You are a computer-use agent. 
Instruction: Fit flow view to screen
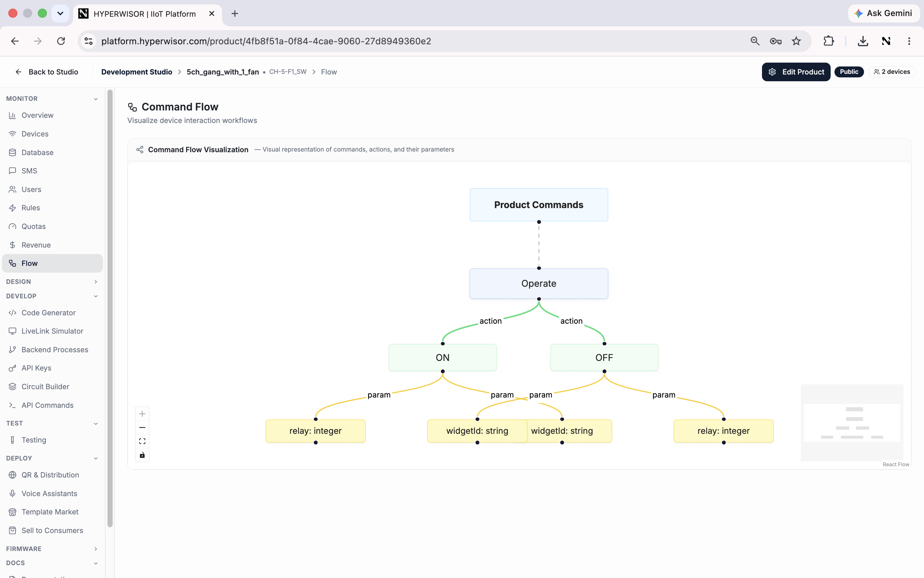142,441
